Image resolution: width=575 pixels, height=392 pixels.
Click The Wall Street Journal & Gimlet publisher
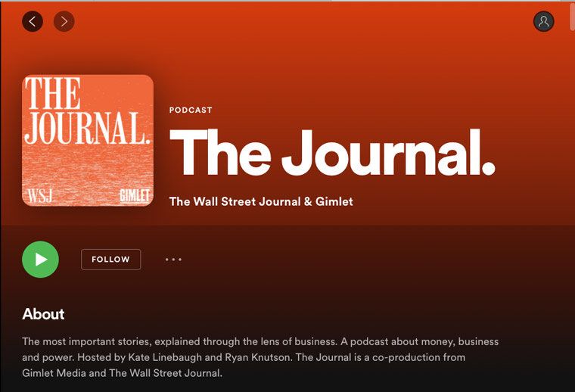[x=261, y=201]
